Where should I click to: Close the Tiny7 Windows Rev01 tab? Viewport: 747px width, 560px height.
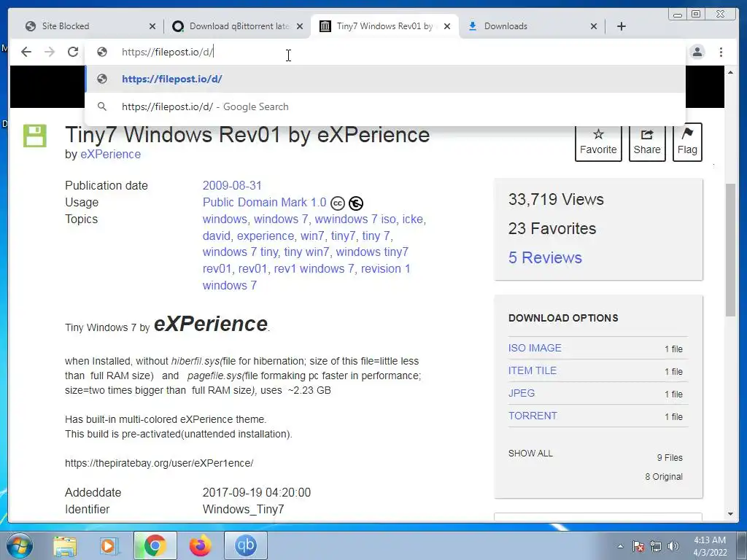point(447,26)
